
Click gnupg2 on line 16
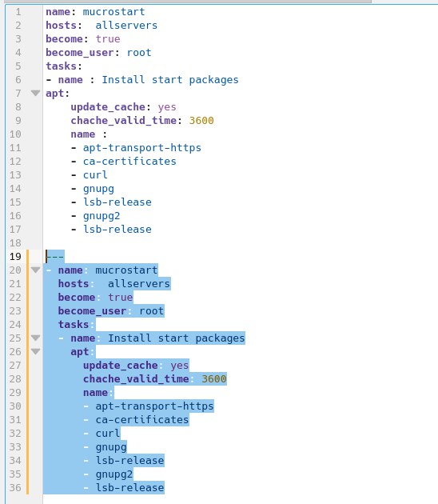point(102,216)
